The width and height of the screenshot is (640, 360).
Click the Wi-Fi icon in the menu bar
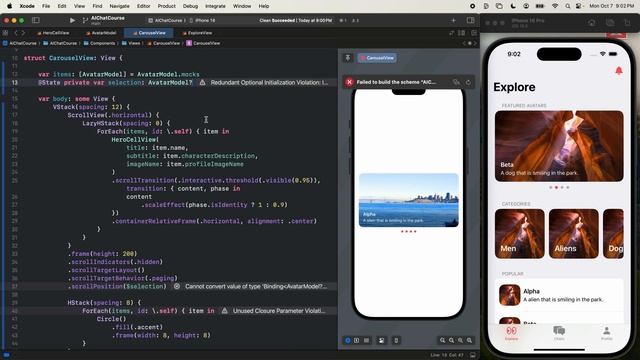point(555,6)
